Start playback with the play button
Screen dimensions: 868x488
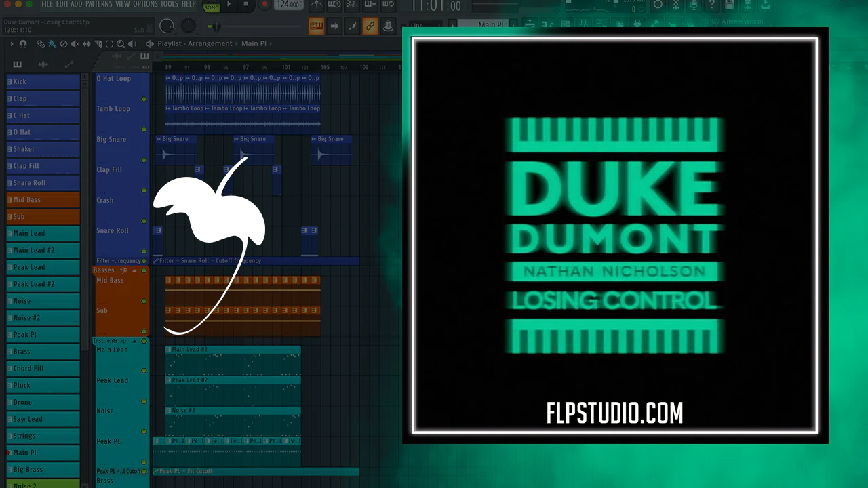229,5
